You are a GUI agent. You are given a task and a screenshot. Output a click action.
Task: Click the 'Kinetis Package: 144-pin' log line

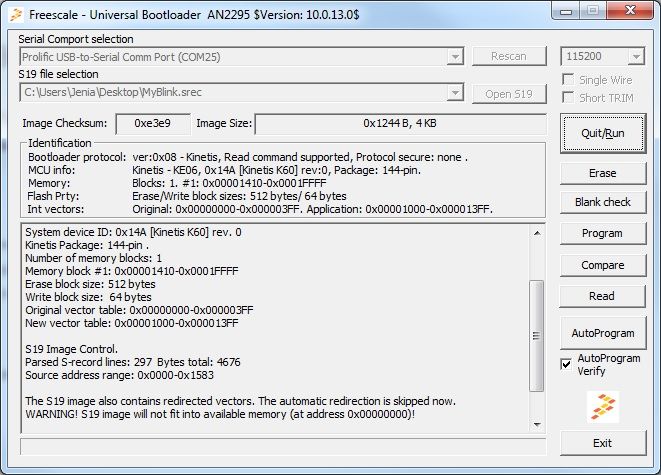[87, 245]
